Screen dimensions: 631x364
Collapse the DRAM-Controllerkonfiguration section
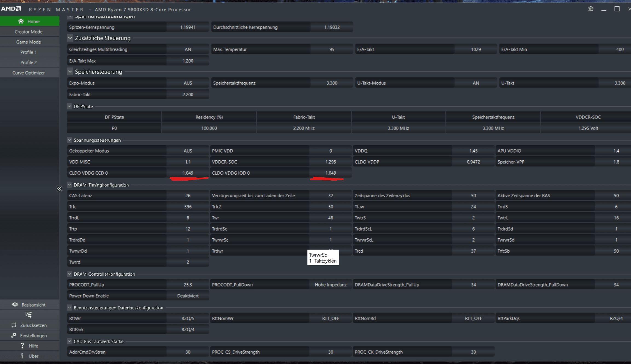tap(70, 274)
